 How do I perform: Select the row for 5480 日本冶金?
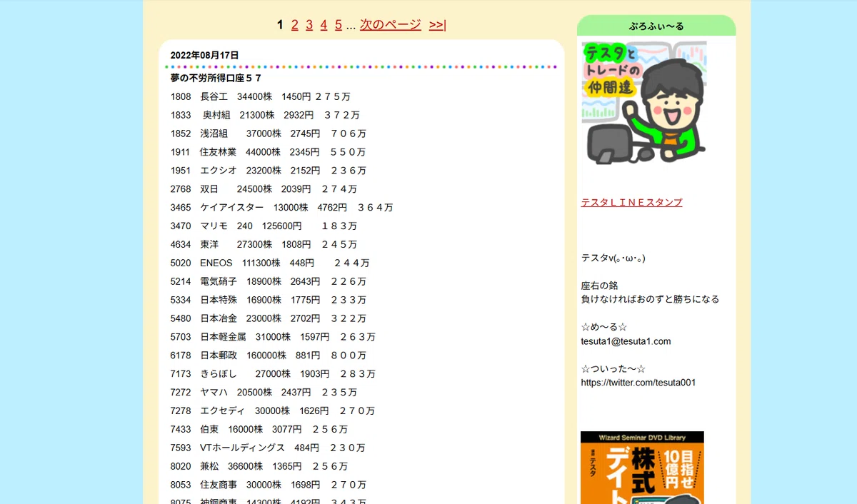269,319
